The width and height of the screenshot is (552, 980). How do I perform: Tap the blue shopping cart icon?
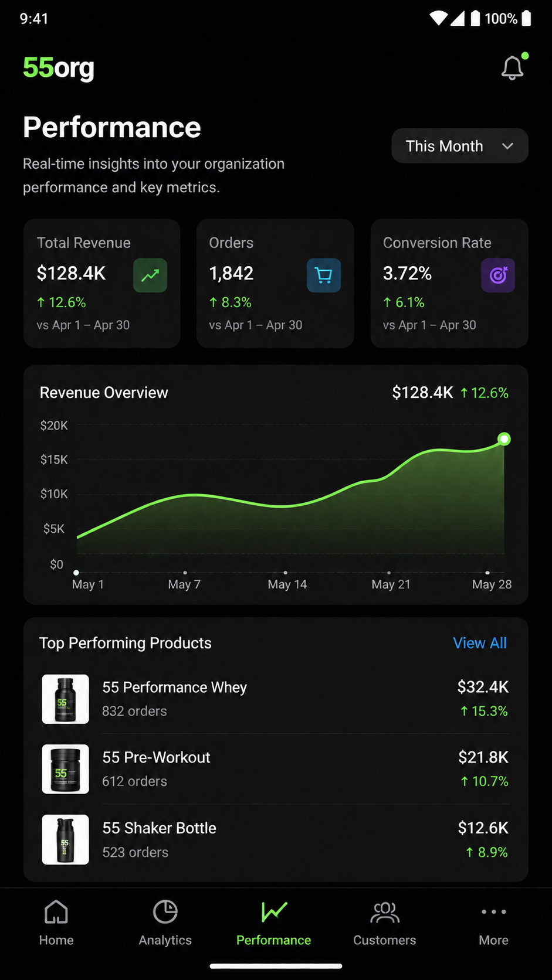324,275
